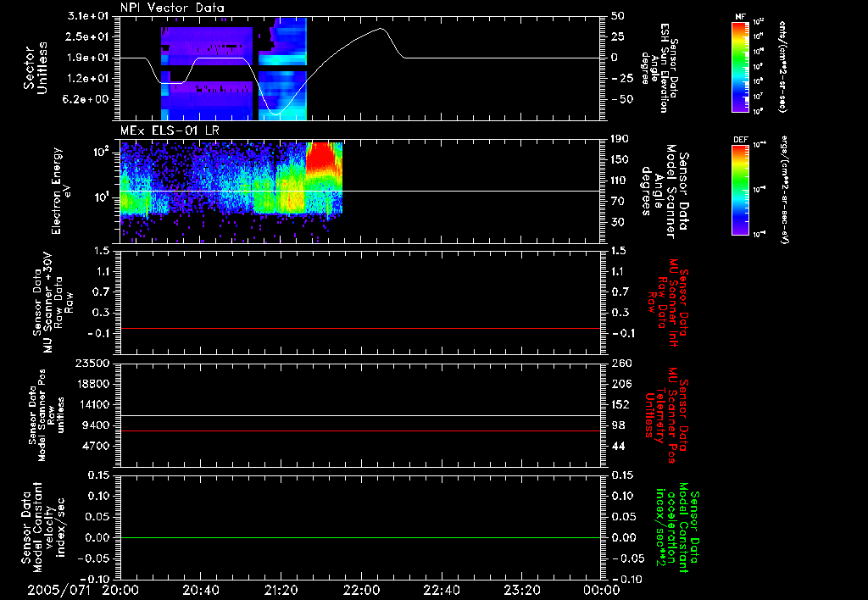Click the NF label above the colorbar
This screenshot has width=868, height=600.
(x=740, y=17)
